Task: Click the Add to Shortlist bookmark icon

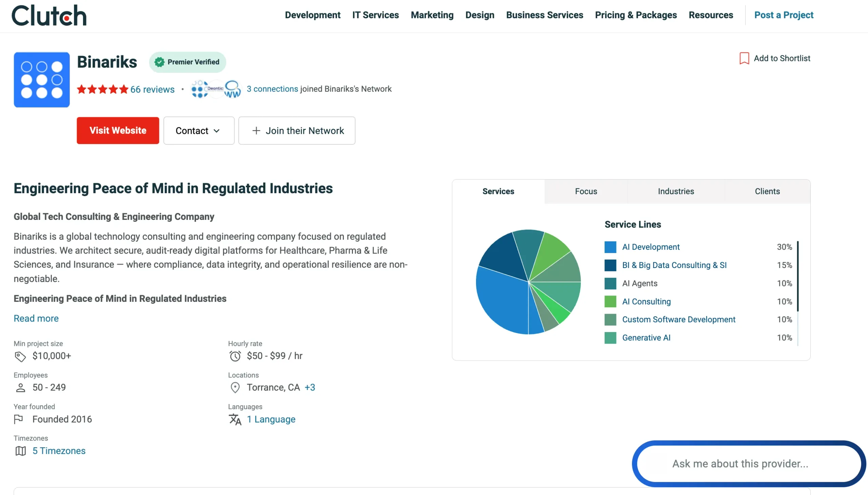Action: [745, 58]
